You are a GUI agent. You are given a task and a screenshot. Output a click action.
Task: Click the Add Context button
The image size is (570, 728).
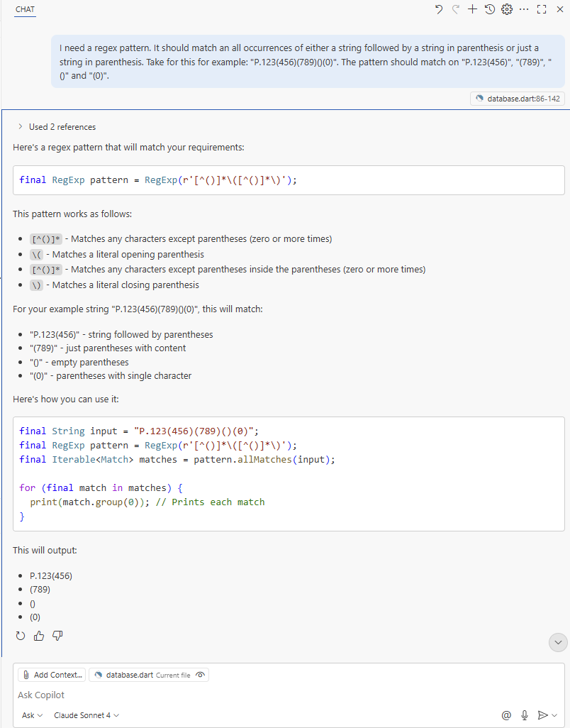tap(52, 675)
